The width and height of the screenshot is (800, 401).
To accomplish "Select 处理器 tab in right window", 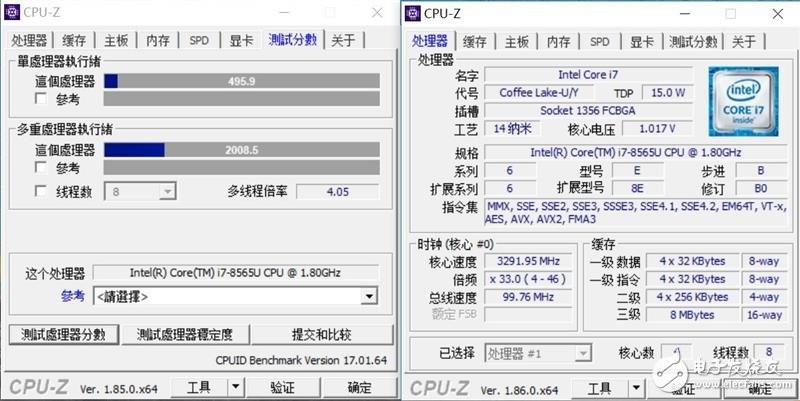I will pyautogui.click(x=430, y=40).
